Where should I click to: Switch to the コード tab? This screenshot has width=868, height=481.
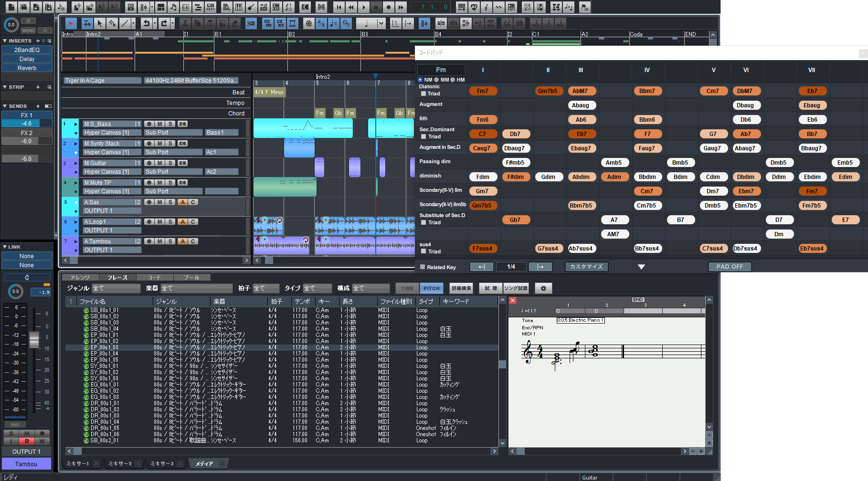coord(154,277)
